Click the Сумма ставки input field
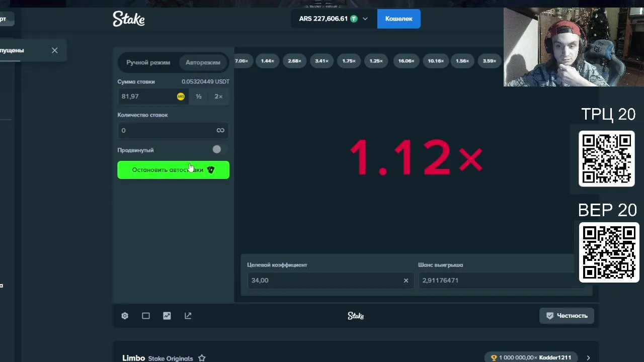 [153, 97]
